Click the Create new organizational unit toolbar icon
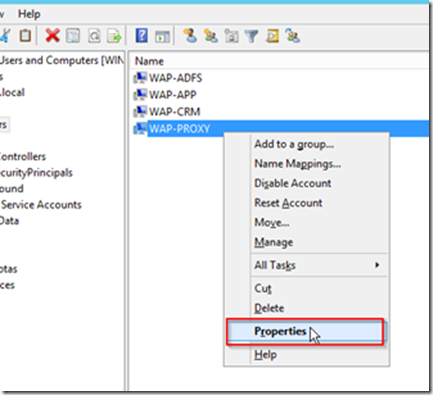The height and width of the screenshot is (395, 433). pyautogui.click(x=231, y=36)
